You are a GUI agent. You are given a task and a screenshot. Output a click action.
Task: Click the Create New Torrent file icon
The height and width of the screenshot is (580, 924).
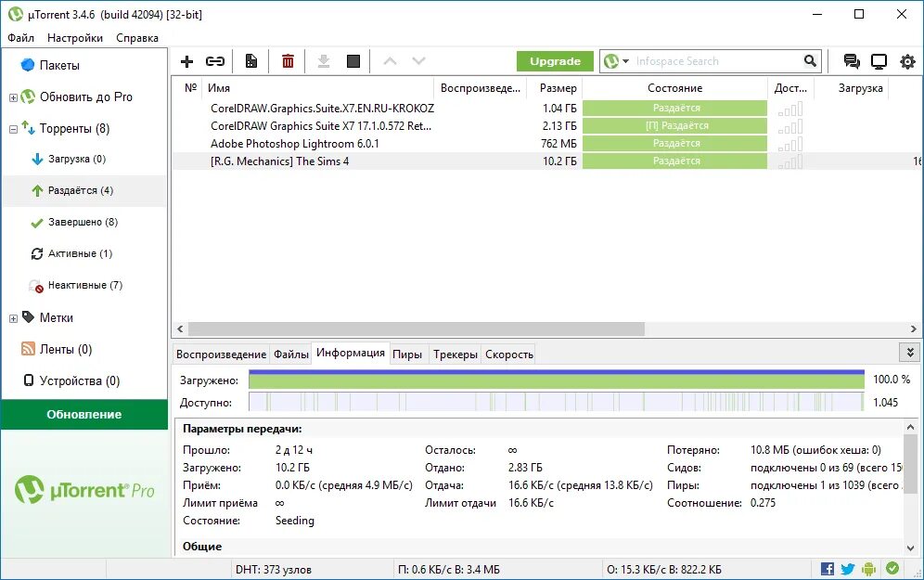251,61
